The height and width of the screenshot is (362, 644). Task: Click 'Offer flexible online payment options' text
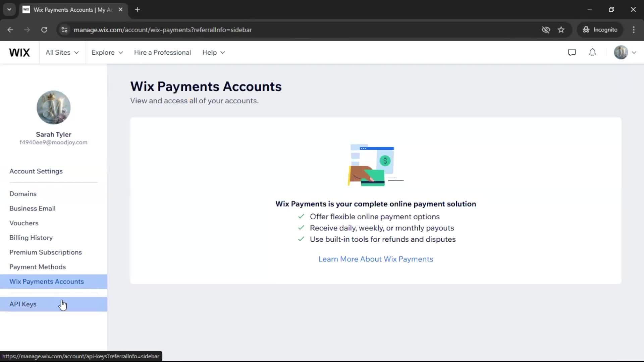point(375,217)
